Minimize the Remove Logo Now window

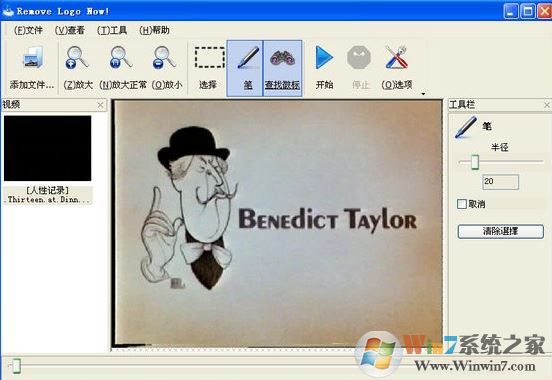(x=511, y=11)
